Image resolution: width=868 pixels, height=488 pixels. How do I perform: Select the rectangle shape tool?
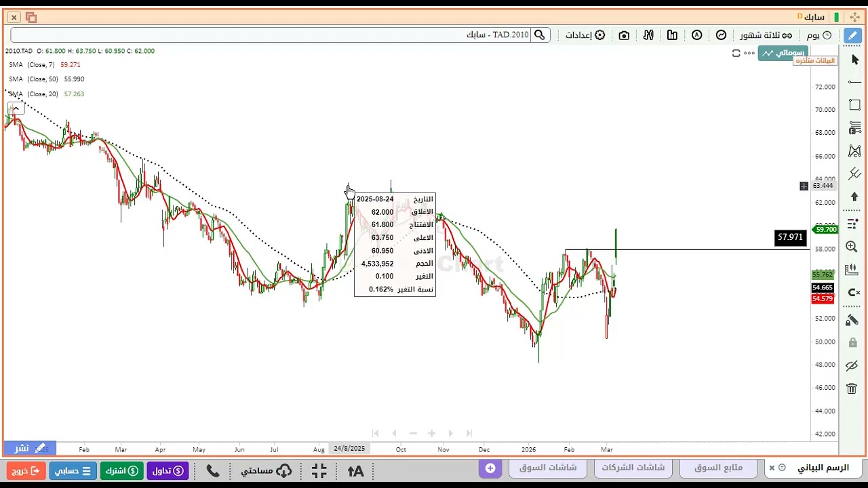click(x=854, y=105)
